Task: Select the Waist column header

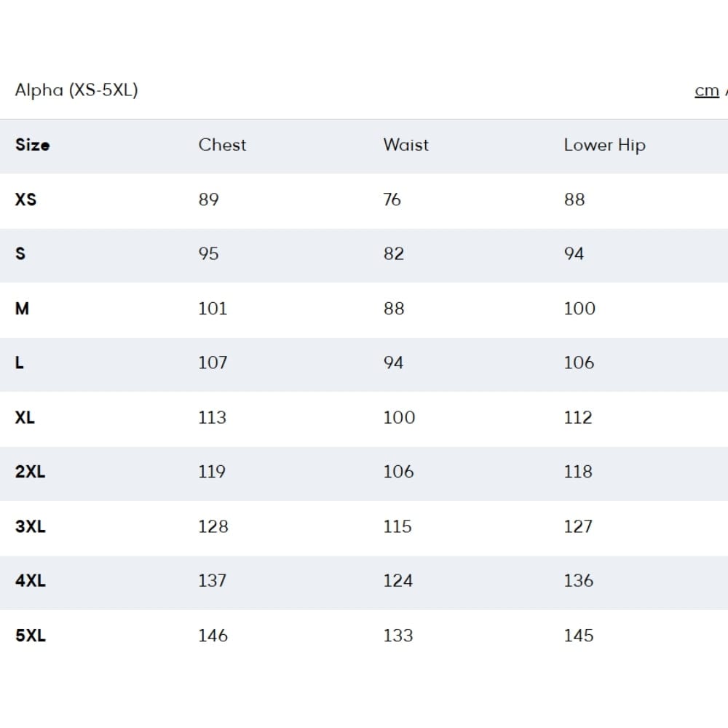Action: click(x=405, y=145)
